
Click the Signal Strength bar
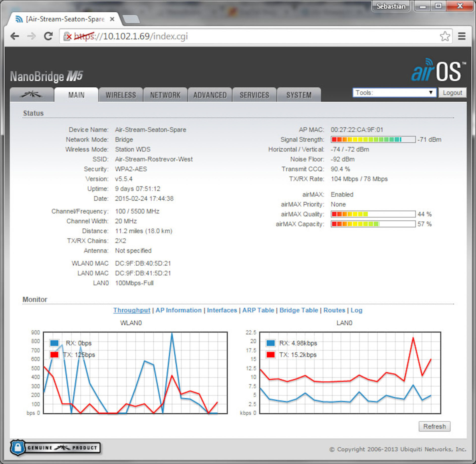tap(373, 139)
